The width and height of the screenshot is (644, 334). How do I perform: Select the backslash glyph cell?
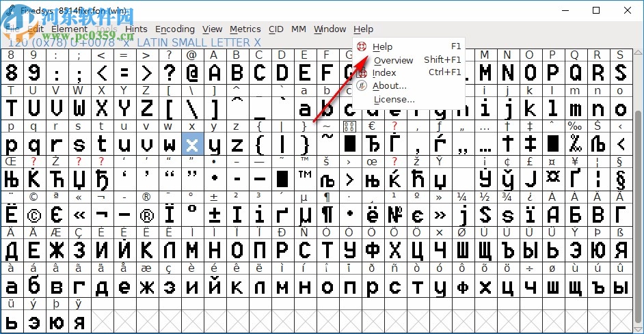click(x=192, y=109)
